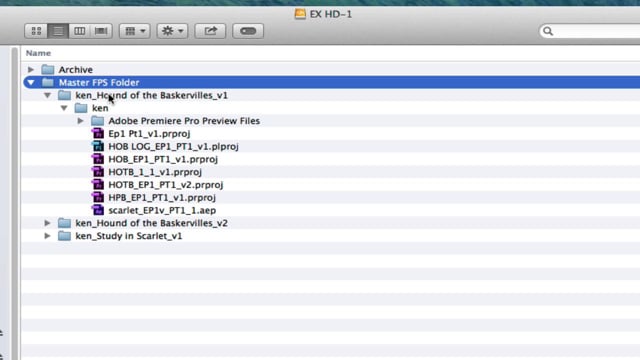Select file name HOB_EP1_PT1_v1.prproj
This screenshot has width=640, height=360.
point(163,159)
